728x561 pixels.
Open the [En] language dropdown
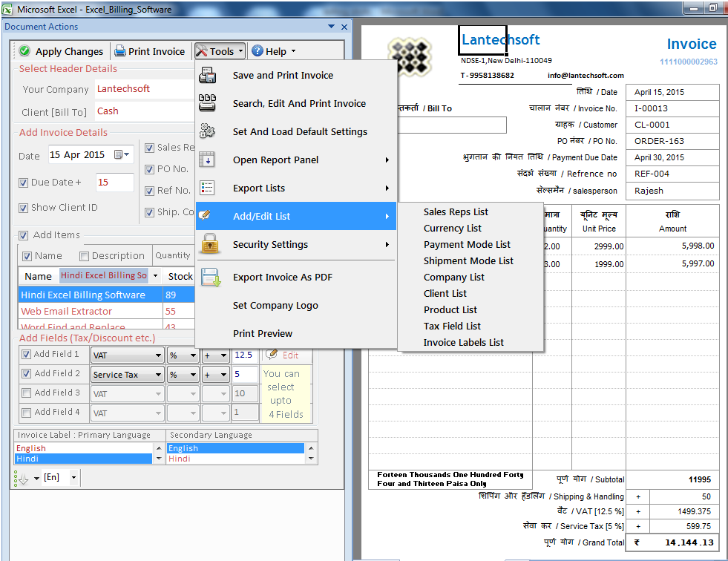point(73,477)
